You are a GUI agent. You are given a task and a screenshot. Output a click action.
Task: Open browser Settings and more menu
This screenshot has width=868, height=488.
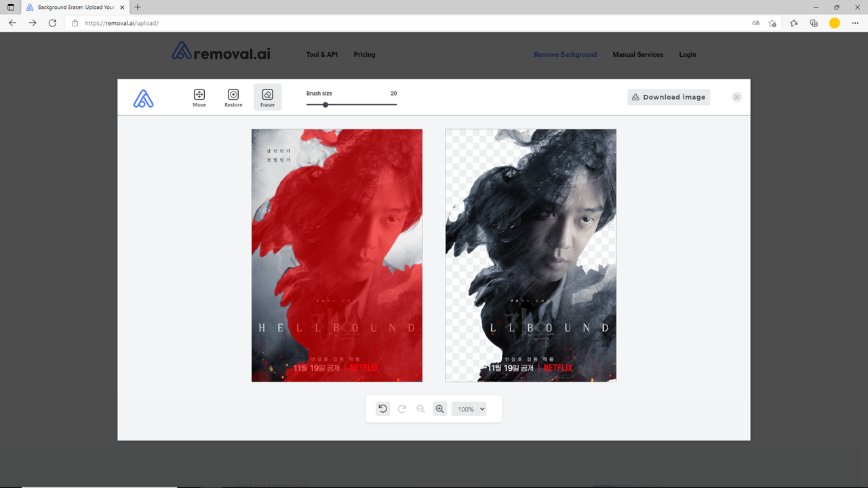click(855, 23)
